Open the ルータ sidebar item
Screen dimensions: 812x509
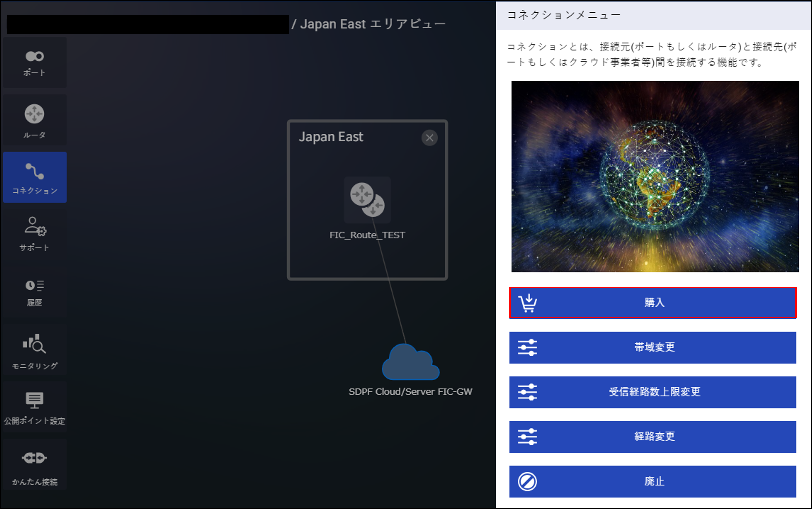[35, 120]
